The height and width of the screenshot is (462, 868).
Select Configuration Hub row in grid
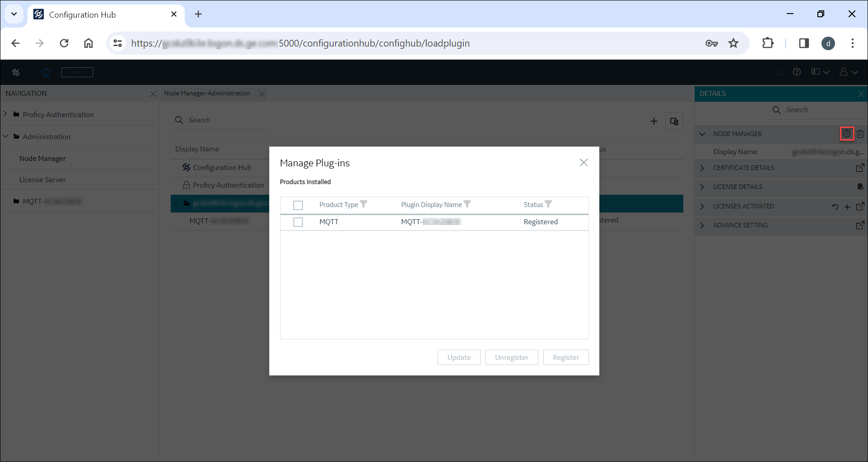(222, 168)
